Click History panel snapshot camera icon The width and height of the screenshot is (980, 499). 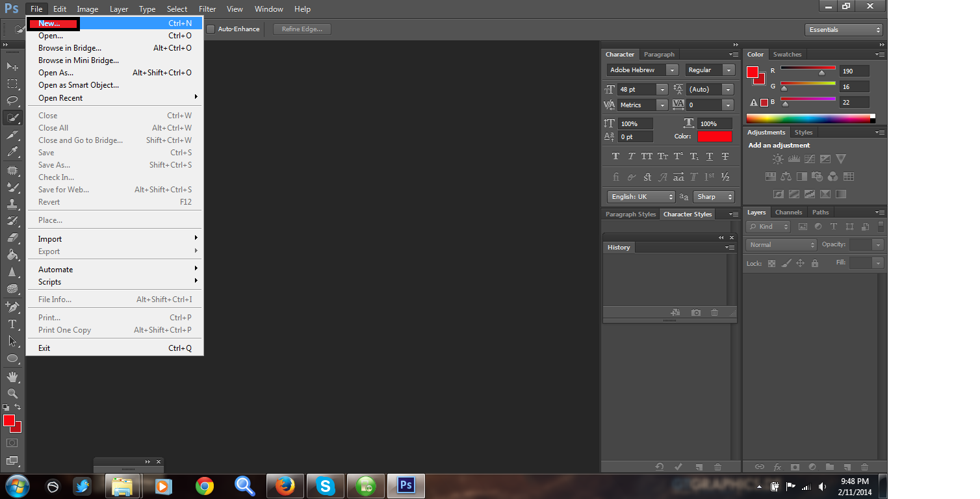[696, 313]
